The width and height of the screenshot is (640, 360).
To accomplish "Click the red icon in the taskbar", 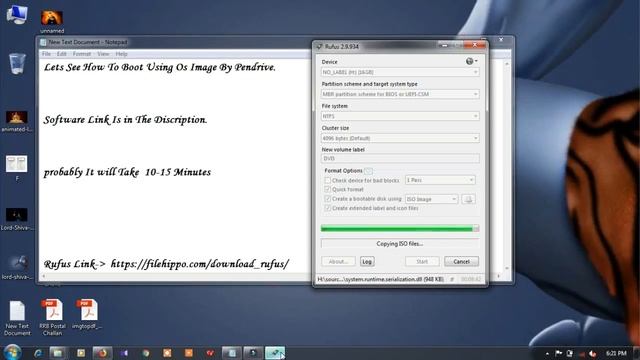I will coord(210,353).
